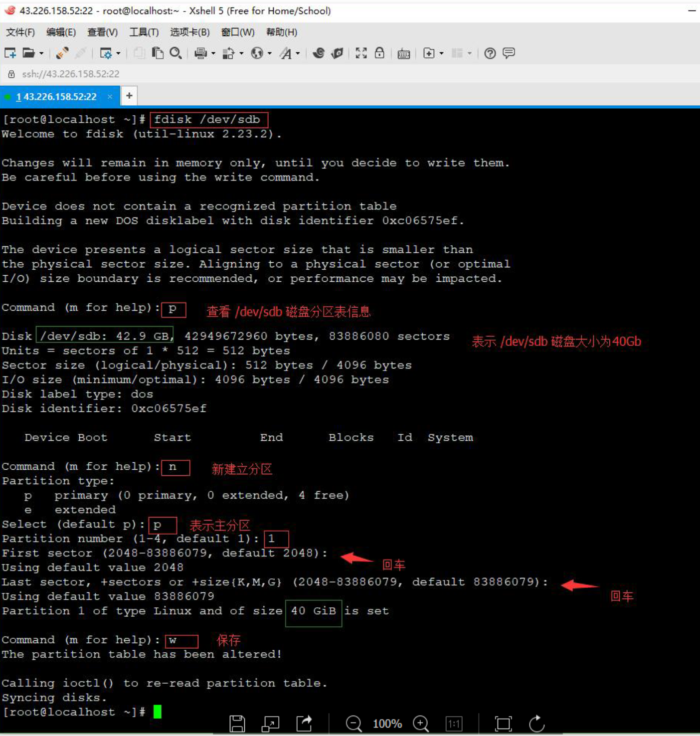Open the 文件(F) menu
700x736 pixels.
pyautogui.click(x=20, y=32)
